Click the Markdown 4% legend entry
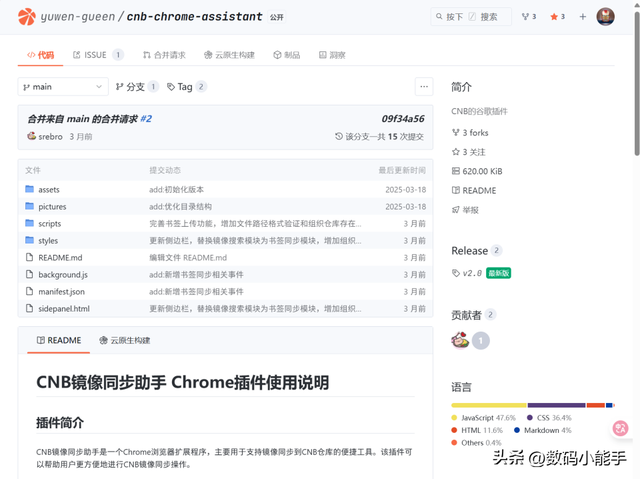The height and width of the screenshot is (479, 640). pyautogui.click(x=543, y=430)
